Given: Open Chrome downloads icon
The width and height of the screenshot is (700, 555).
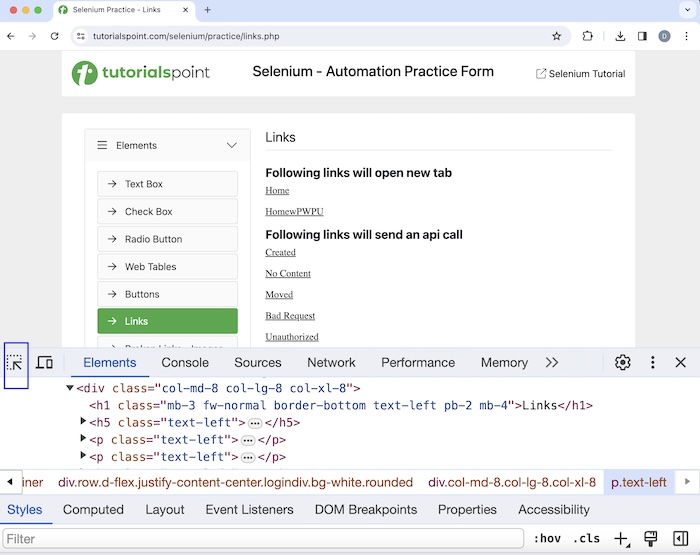Looking at the screenshot, I should point(620,36).
